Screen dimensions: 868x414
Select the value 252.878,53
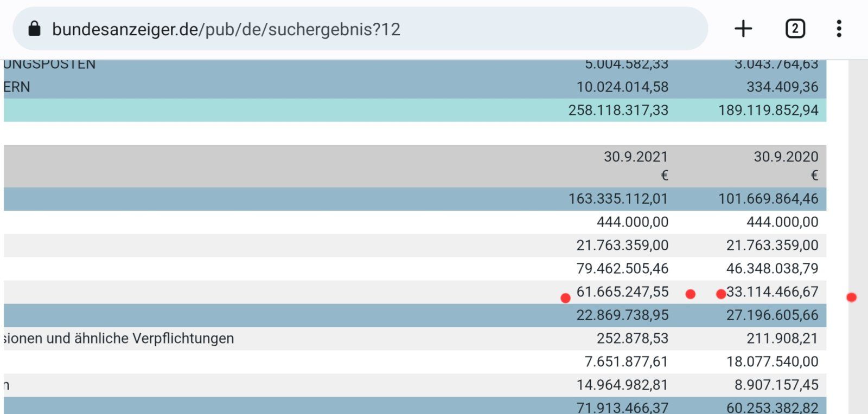(x=633, y=338)
